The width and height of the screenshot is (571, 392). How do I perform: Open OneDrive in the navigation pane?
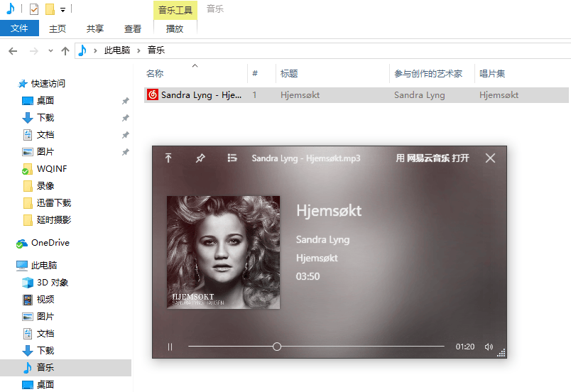tap(50, 243)
